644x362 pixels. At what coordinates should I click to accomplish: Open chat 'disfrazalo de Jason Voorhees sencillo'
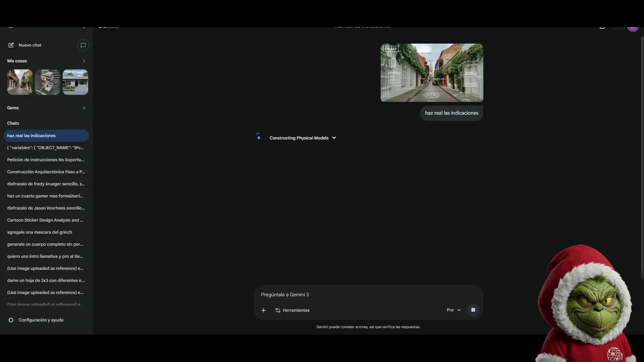[46, 208]
